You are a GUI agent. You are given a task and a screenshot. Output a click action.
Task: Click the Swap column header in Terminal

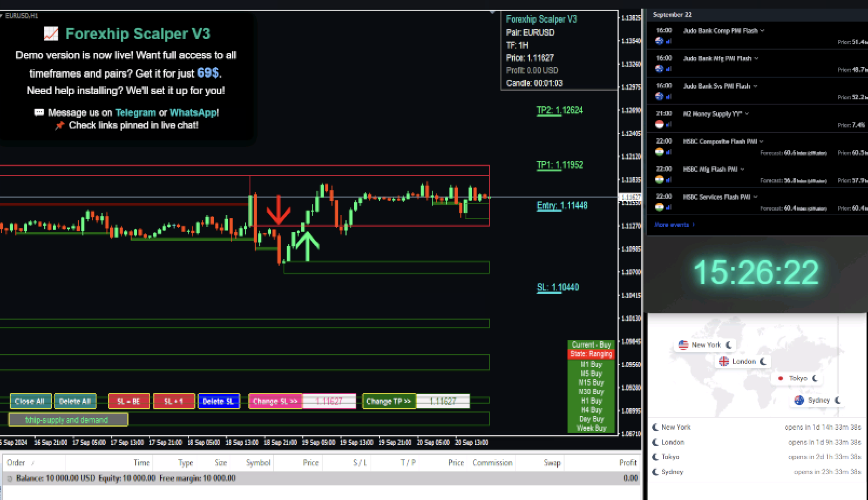tap(552, 463)
